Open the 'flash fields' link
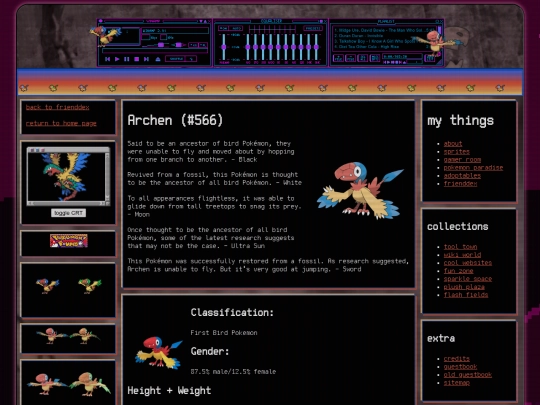 pos(466,295)
